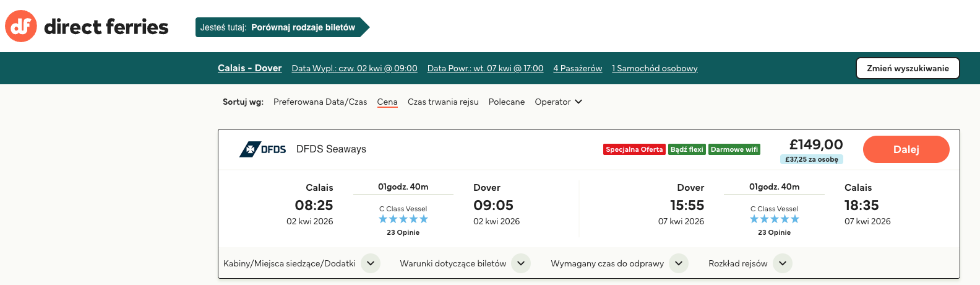The width and height of the screenshot is (980, 285).
Task: Click the red Specjalna Oferta badge
Action: (634, 149)
